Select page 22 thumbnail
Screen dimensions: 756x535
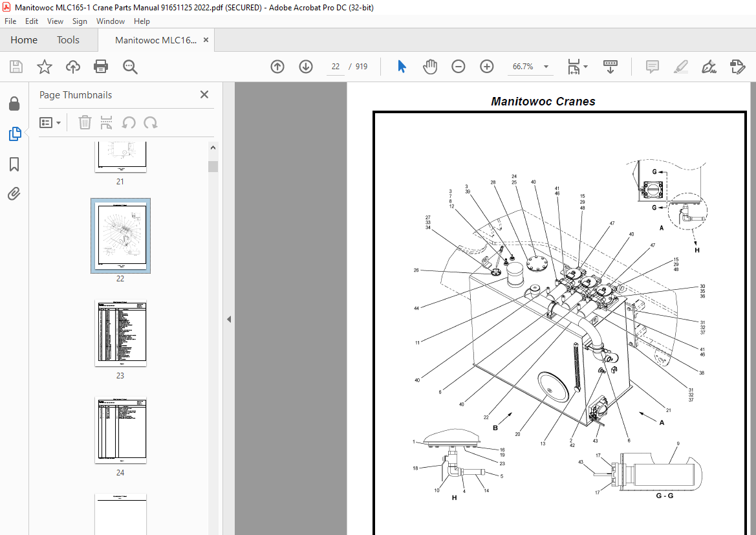coord(120,235)
